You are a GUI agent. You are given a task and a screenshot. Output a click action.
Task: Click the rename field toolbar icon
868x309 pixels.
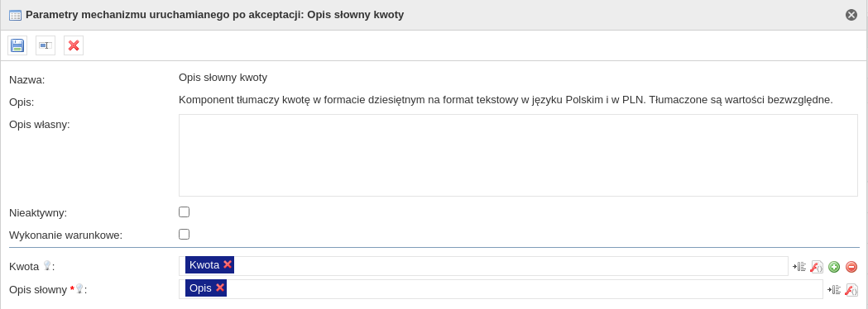coord(46,45)
